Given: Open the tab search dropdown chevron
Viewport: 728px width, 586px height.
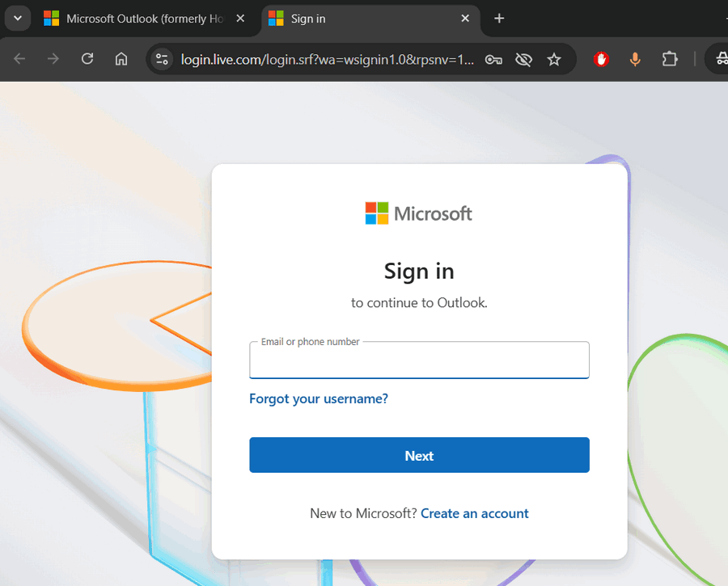Looking at the screenshot, I should pos(17,18).
